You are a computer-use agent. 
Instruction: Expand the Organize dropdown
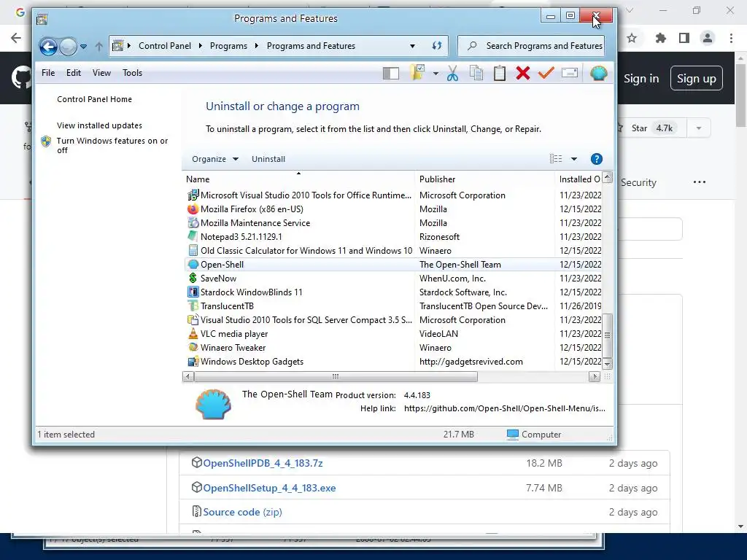click(215, 159)
